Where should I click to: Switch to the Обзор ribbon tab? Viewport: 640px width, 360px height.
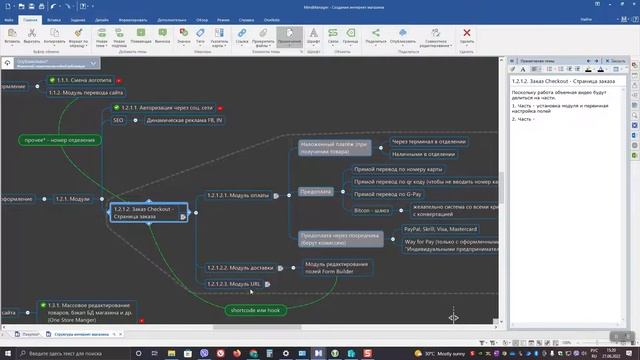[x=202, y=20]
